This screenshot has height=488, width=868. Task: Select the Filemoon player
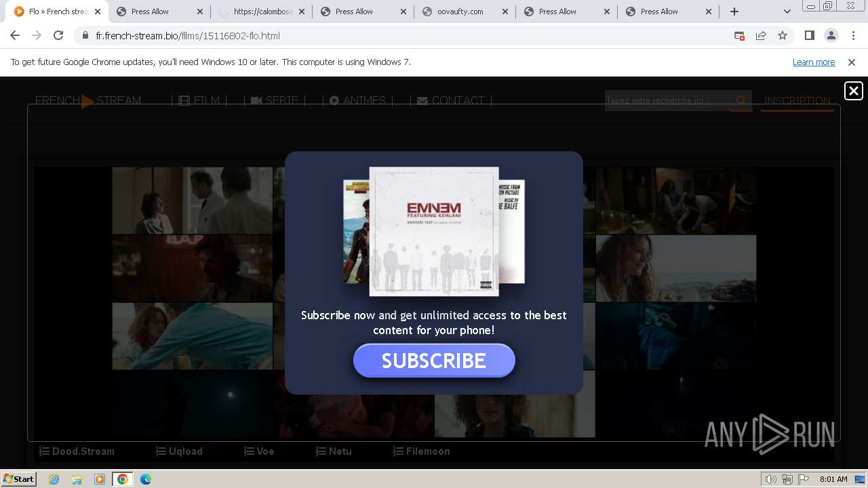tap(421, 451)
